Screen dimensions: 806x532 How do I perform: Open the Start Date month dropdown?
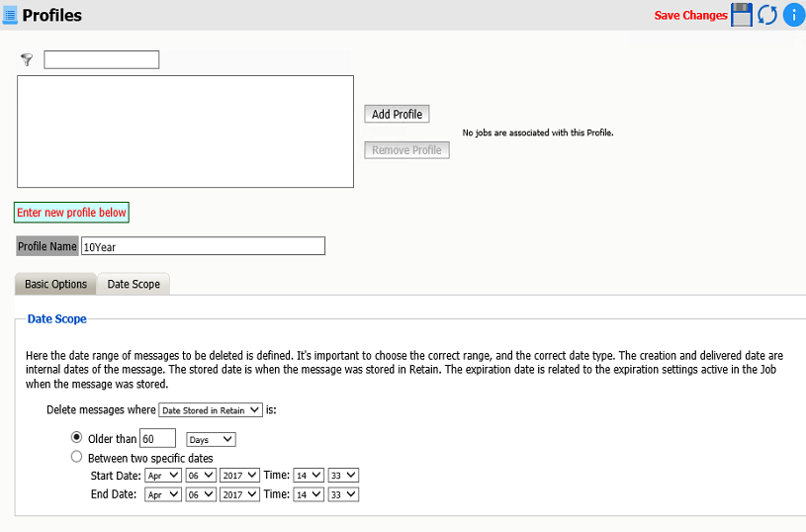coord(163,476)
